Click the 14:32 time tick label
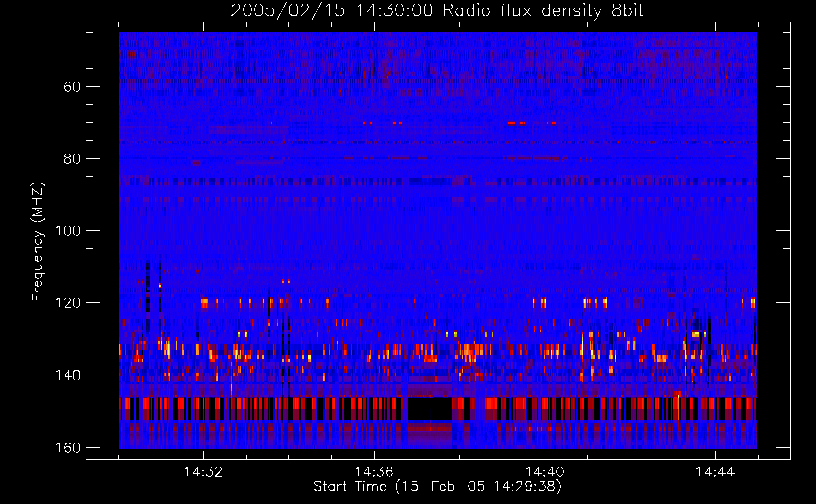Viewport: 816px width, 504px height. point(203,472)
